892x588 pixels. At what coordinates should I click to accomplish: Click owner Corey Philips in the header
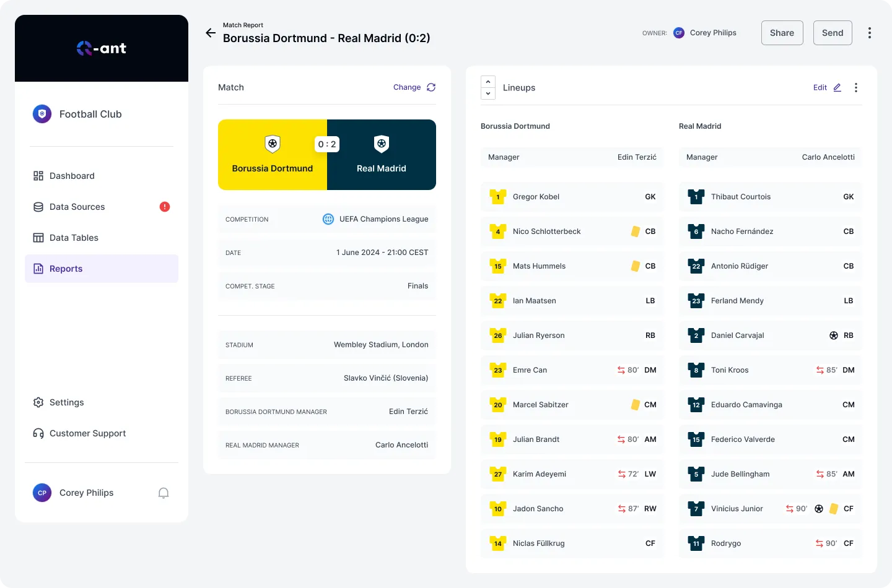705,33
